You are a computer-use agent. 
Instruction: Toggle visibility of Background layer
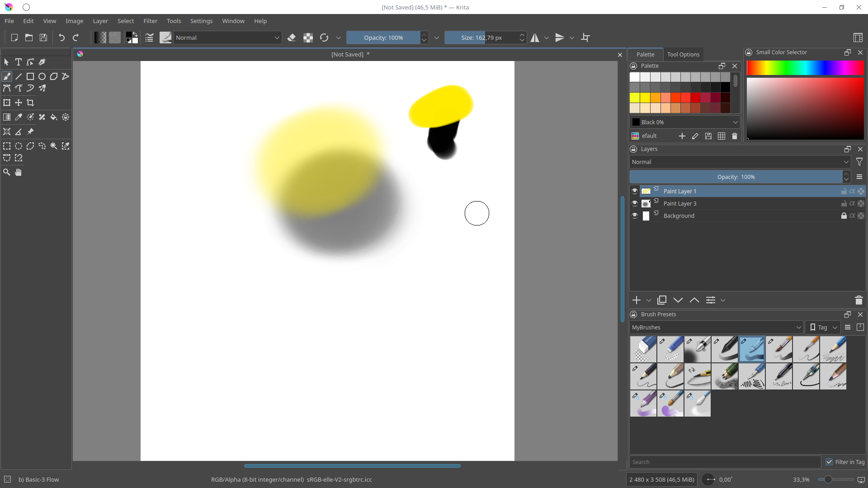(x=635, y=216)
